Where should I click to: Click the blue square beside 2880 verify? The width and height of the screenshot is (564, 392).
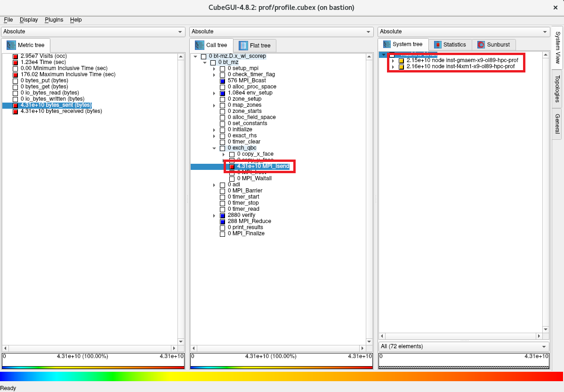(223, 216)
